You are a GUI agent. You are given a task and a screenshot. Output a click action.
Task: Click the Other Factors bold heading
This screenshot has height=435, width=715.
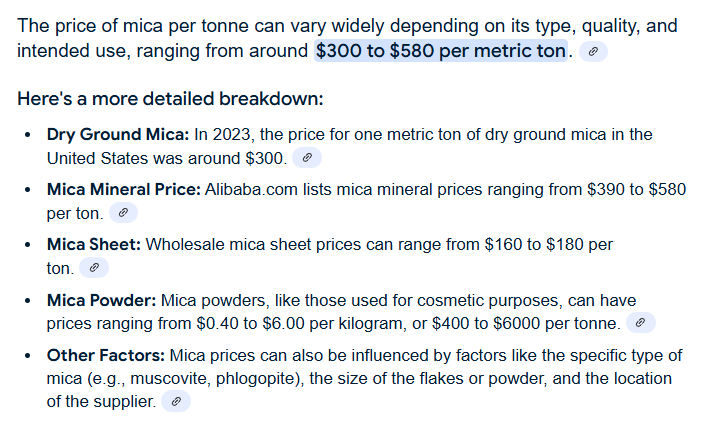coord(106,355)
